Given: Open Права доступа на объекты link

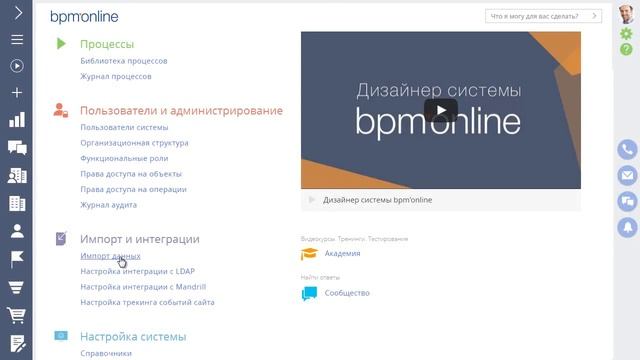Looking at the screenshot, I should tap(131, 174).
